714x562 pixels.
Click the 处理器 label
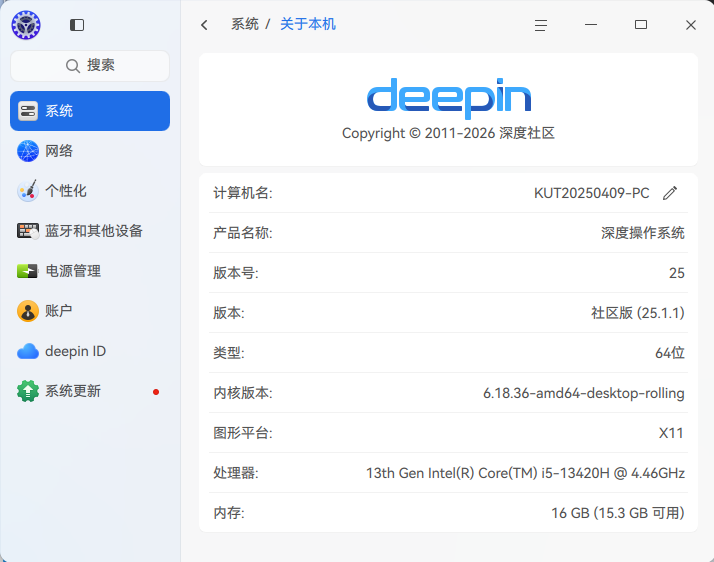tap(236, 473)
